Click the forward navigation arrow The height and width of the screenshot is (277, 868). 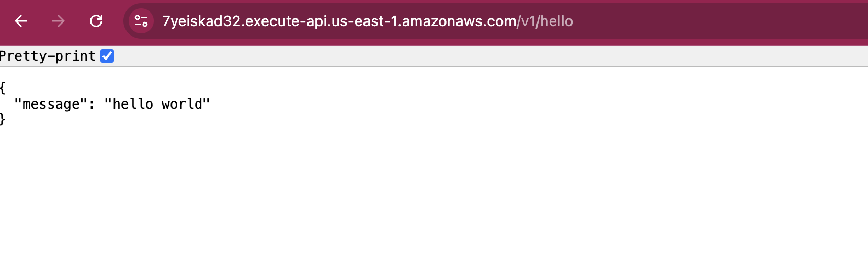point(59,21)
